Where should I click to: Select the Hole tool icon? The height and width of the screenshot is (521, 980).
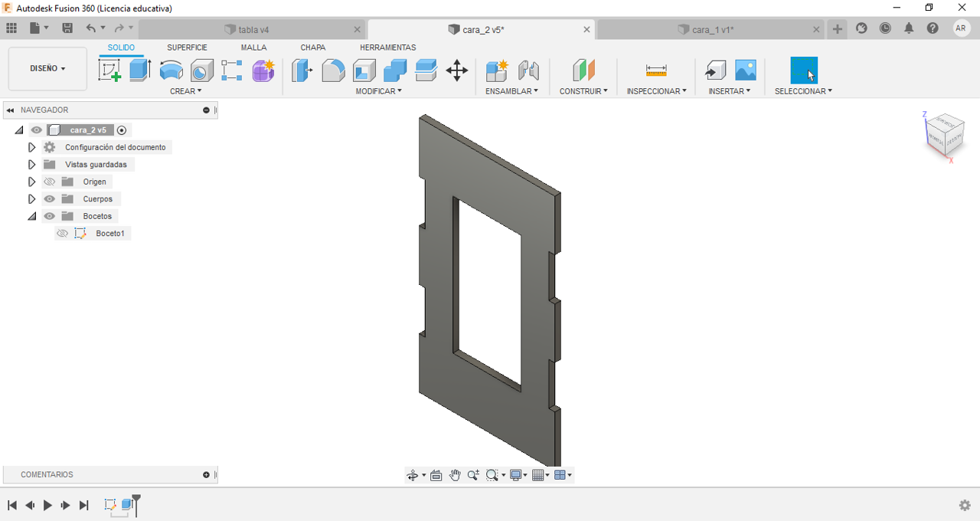click(201, 70)
